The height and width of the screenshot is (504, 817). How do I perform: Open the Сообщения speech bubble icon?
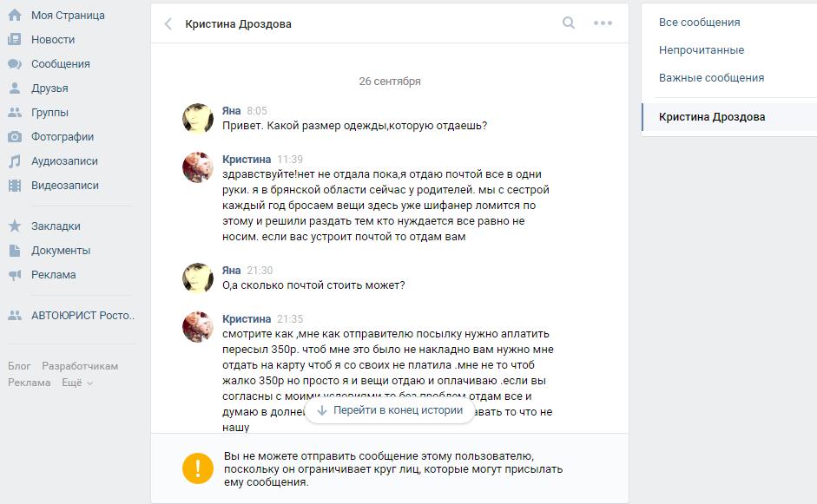click(15, 63)
